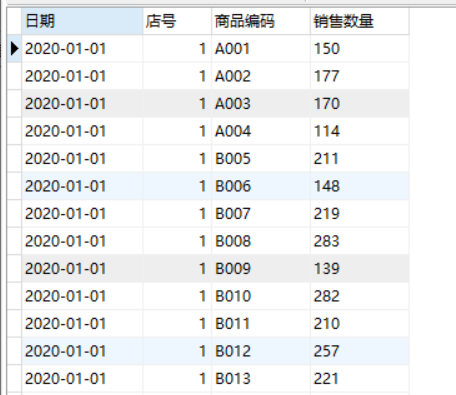Select the date cell in row B009
This screenshot has height=395, width=456.
pyautogui.click(x=82, y=269)
